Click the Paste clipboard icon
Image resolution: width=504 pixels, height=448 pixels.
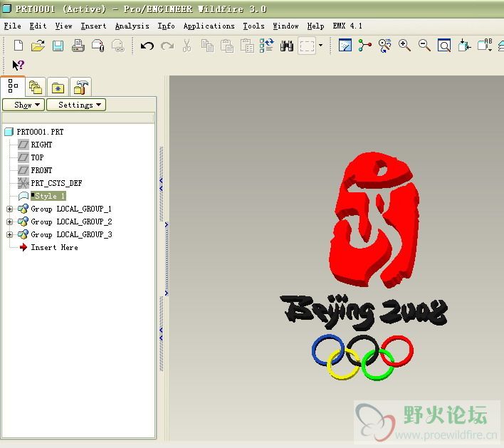click(x=227, y=46)
